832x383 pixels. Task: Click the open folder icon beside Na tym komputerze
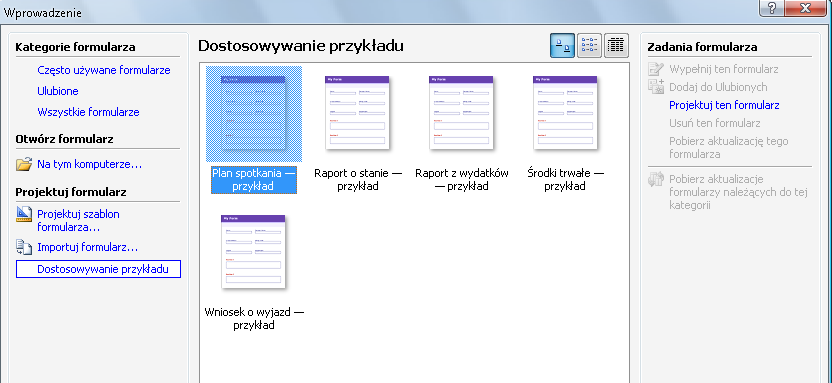(x=24, y=164)
